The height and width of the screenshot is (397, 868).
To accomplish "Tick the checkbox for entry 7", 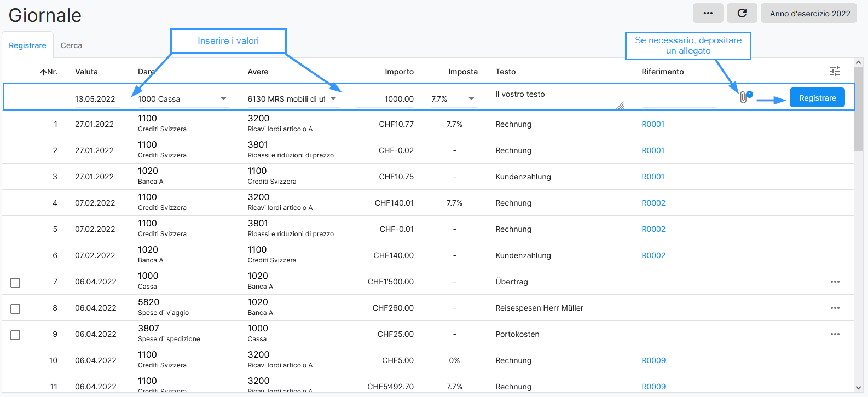I will tap(15, 282).
